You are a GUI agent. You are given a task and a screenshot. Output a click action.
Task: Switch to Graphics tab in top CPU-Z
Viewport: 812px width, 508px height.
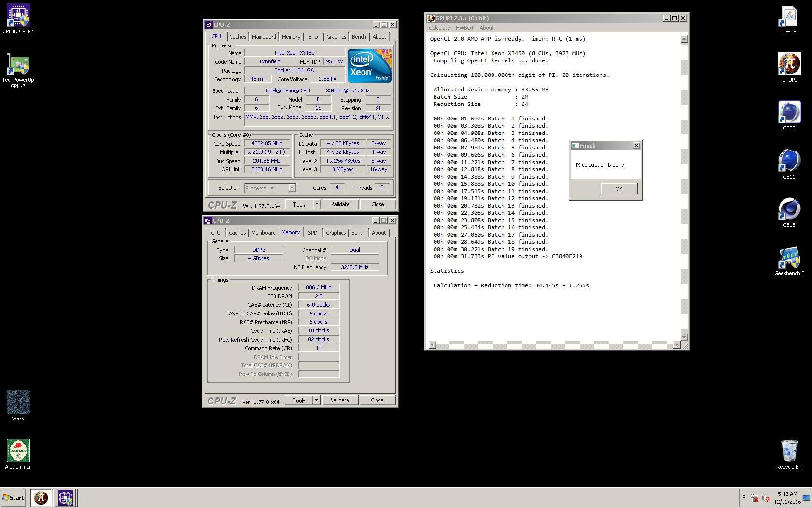click(336, 37)
